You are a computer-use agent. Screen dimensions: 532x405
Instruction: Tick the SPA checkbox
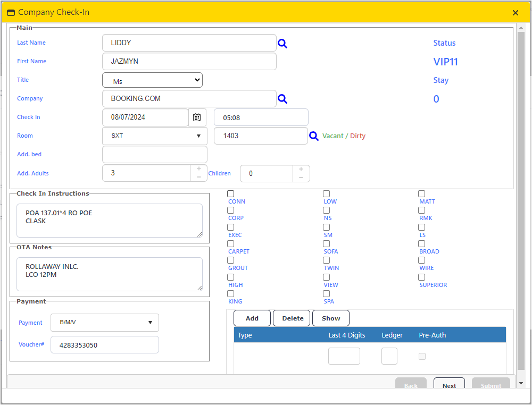click(x=327, y=293)
